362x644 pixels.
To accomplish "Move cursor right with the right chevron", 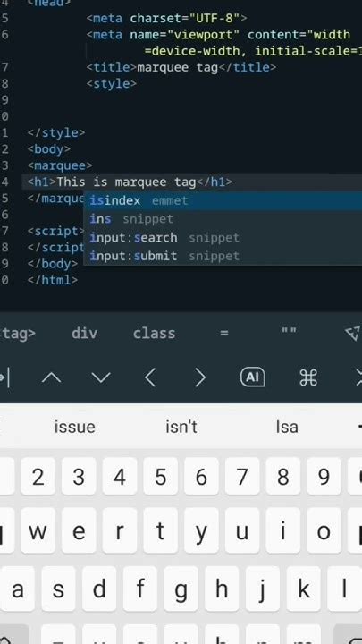I will coord(200,377).
